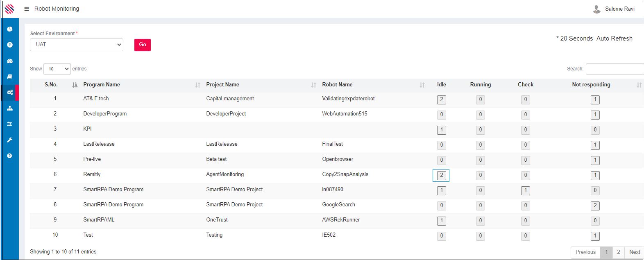Viewport: 644px width, 260px height.
Task: Click the help question mark icon
Action: [x=10, y=156]
